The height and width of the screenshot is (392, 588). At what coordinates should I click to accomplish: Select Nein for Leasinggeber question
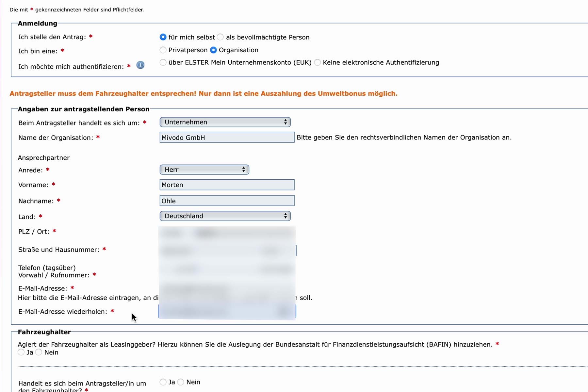click(x=39, y=352)
